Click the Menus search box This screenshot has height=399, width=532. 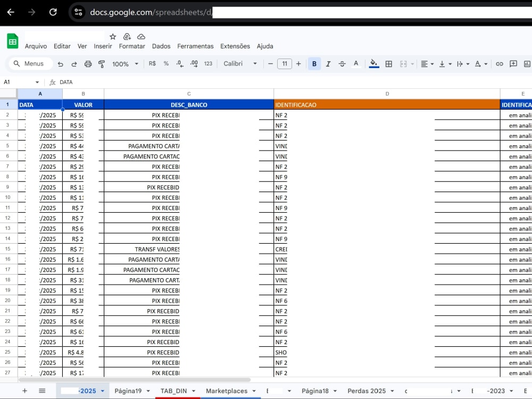tap(30, 63)
